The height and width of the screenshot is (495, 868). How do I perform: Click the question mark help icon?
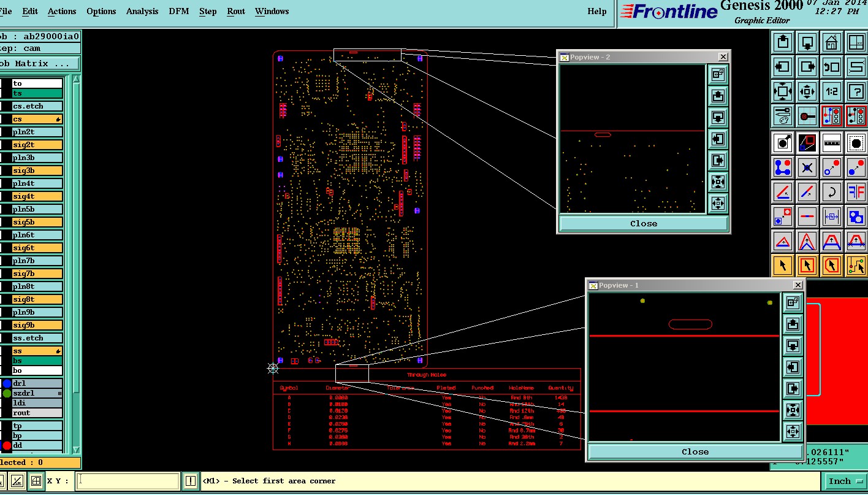[856, 91]
